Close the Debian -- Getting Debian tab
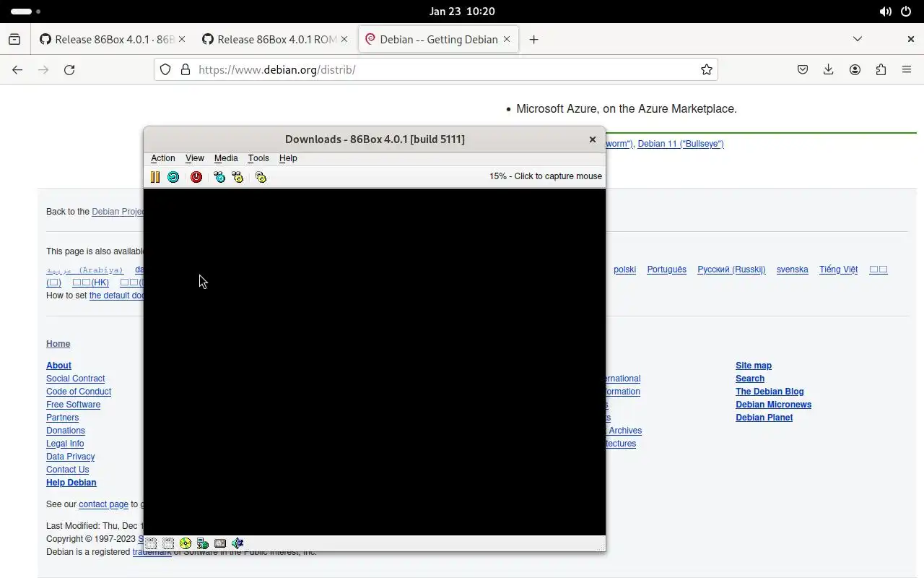Image resolution: width=924 pixels, height=578 pixels. 507,39
